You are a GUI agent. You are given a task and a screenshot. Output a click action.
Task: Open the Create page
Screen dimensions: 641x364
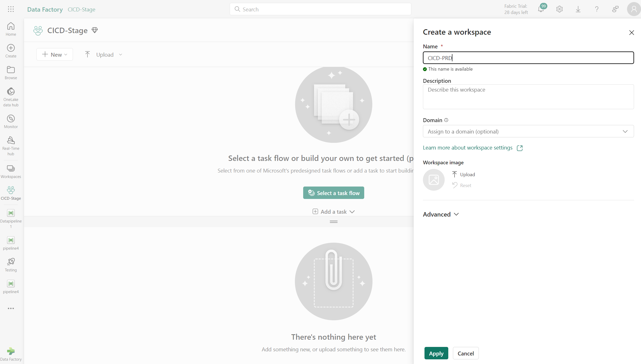click(x=11, y=51)
